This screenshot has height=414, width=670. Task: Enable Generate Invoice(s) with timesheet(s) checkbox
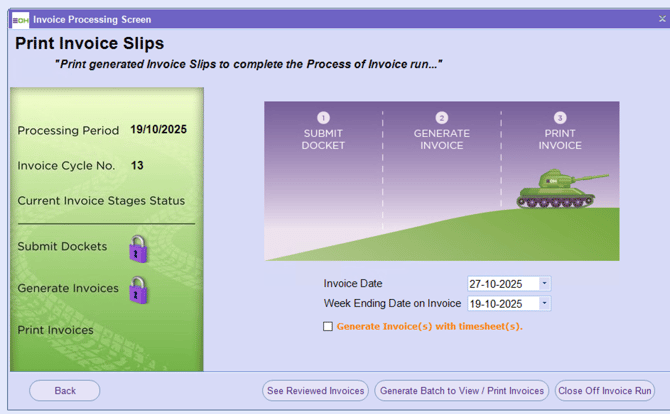click(328, 326)
